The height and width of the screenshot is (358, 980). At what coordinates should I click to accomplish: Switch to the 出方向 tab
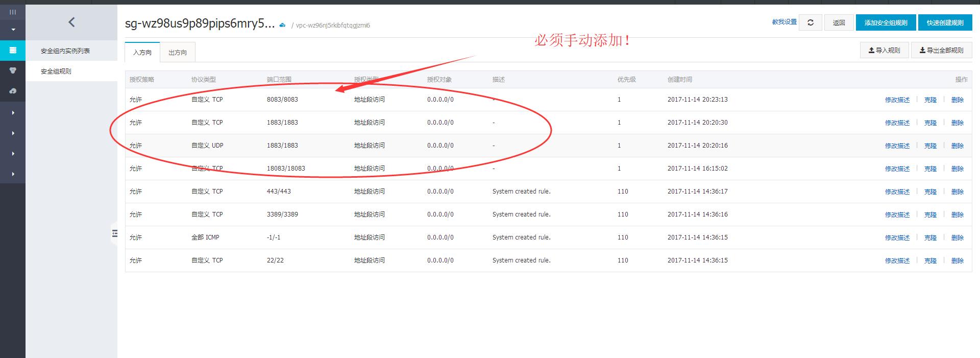[178, 53]
